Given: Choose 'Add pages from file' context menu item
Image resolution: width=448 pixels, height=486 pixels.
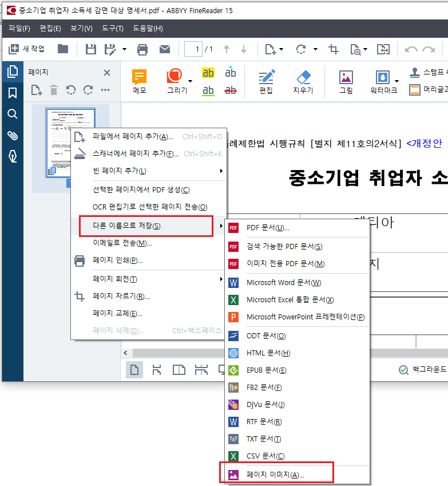Looking at the screenshot, I should coord(149,137).
